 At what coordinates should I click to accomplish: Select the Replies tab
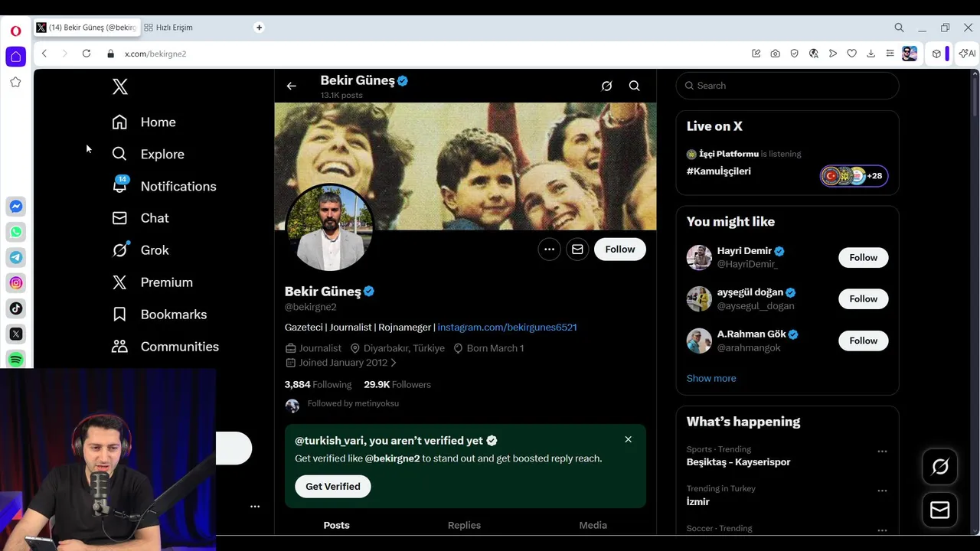pyautogui.click(x=464, y=525)
